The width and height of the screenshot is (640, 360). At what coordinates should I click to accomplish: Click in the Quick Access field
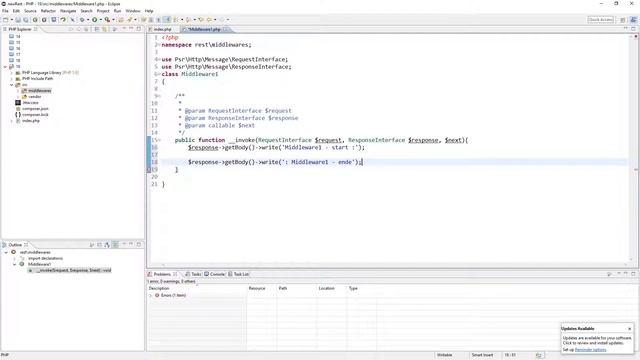coord(600,20)
